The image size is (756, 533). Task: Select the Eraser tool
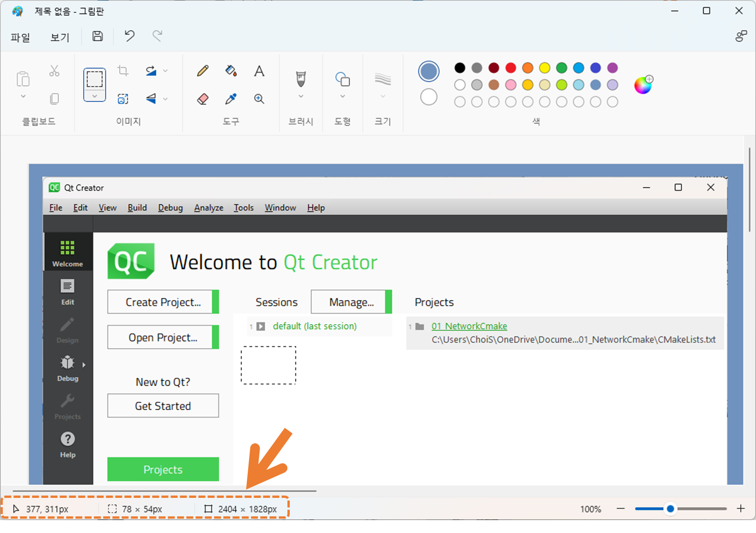pos(202,98)
